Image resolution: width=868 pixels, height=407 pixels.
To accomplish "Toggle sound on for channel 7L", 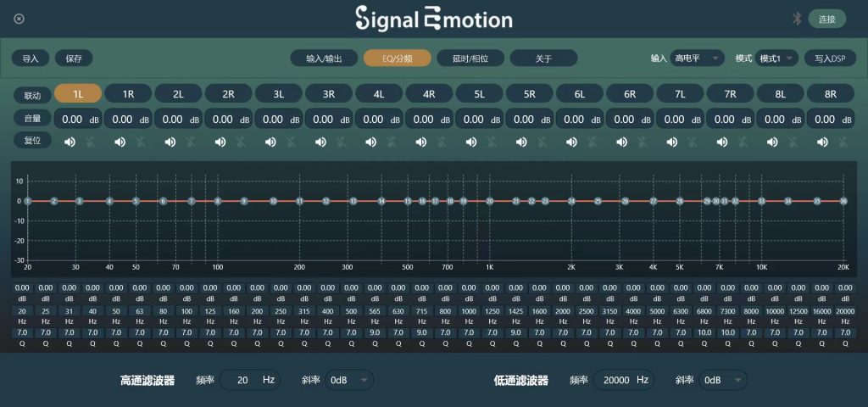I will [x=672, y=142].
